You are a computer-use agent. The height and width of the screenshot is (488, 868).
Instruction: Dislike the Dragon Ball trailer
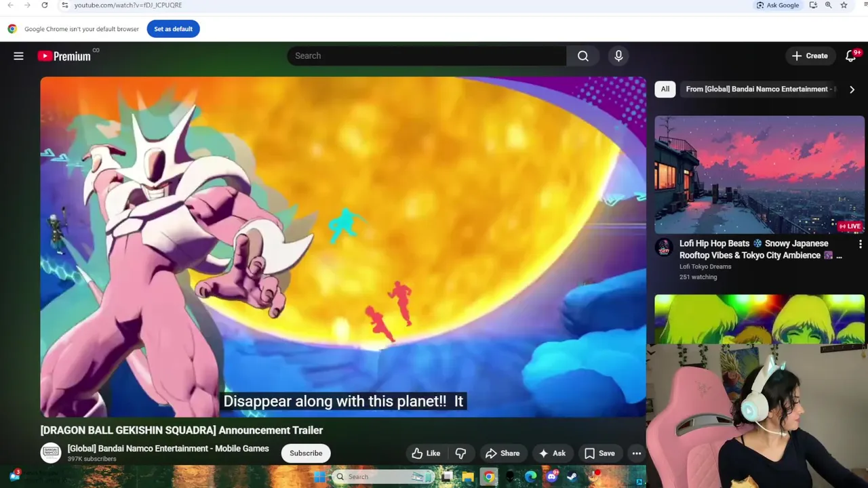tap(460, 453)
